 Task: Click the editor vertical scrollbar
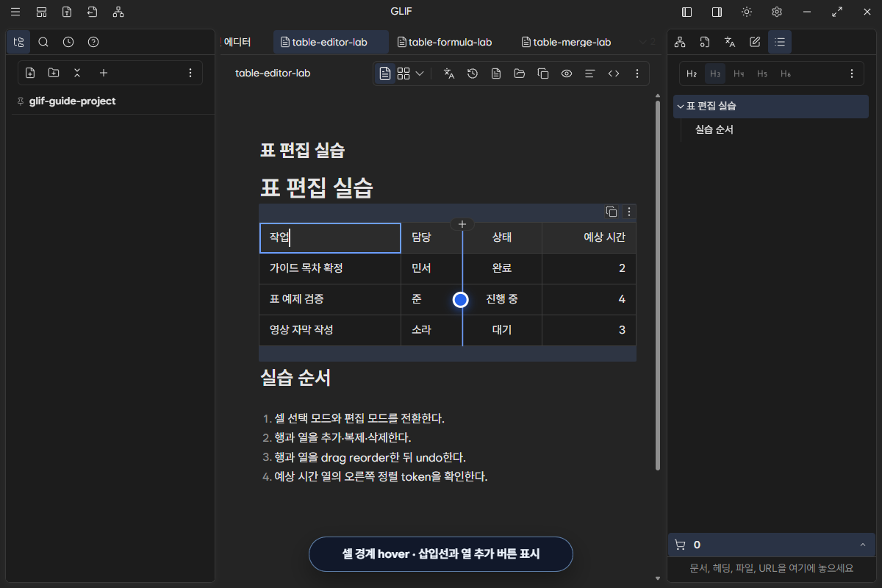click(x=656, y=285)
